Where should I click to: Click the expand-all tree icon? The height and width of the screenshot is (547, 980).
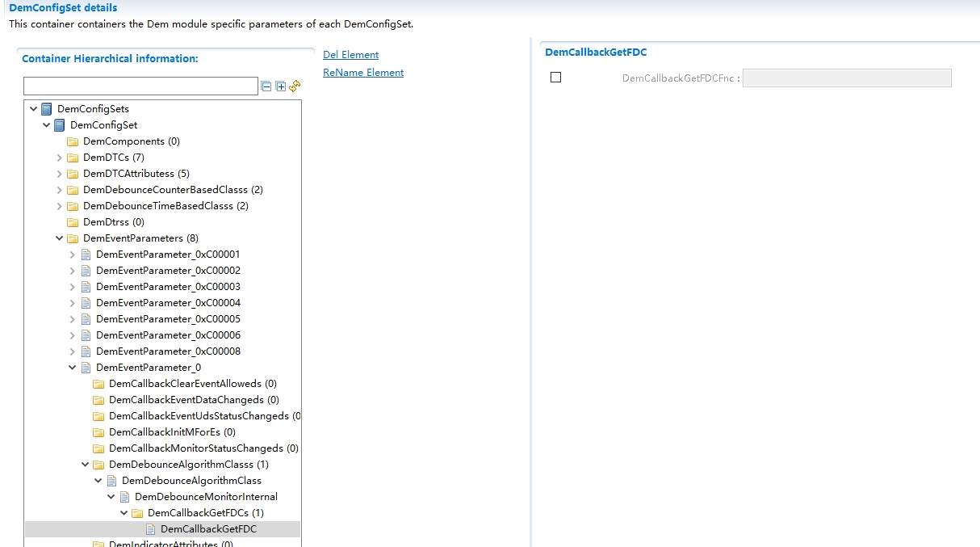click(279, 86)
